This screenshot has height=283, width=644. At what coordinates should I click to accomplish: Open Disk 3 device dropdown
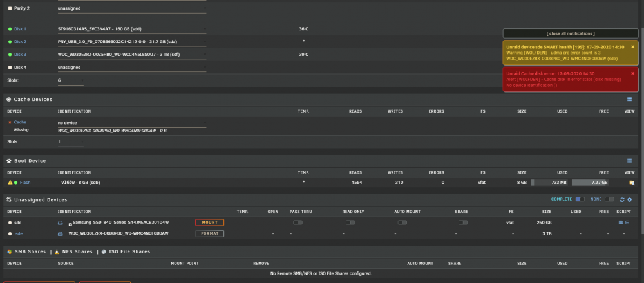(132, 55)
